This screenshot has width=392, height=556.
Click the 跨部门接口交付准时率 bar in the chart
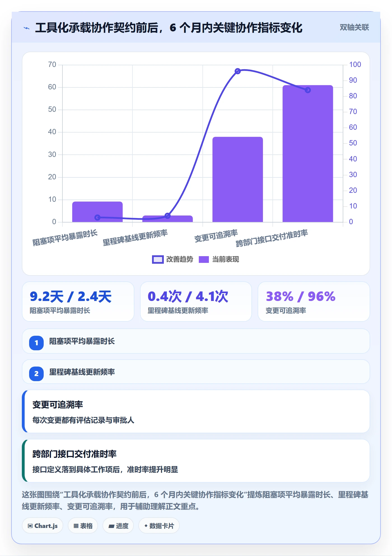tap(308, 154)
